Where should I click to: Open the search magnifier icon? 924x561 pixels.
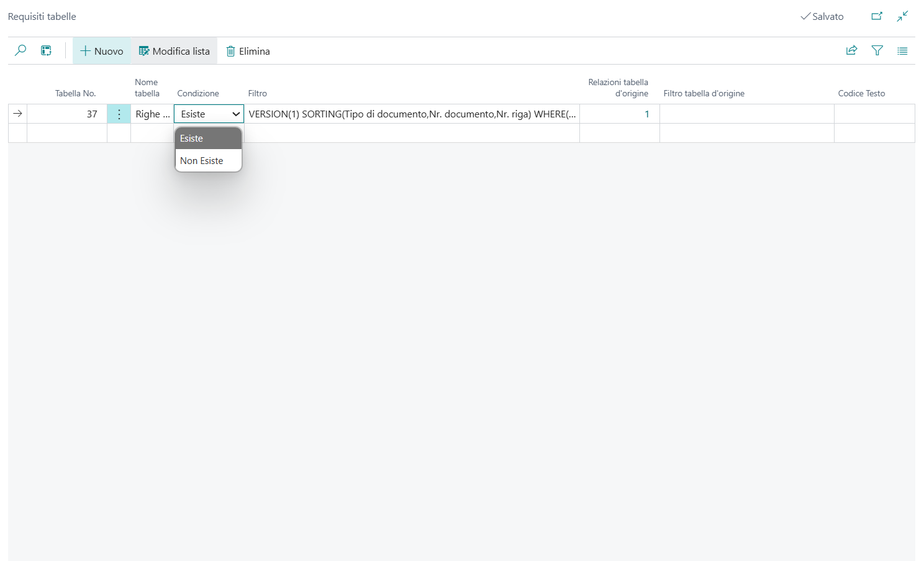point(20,50)
